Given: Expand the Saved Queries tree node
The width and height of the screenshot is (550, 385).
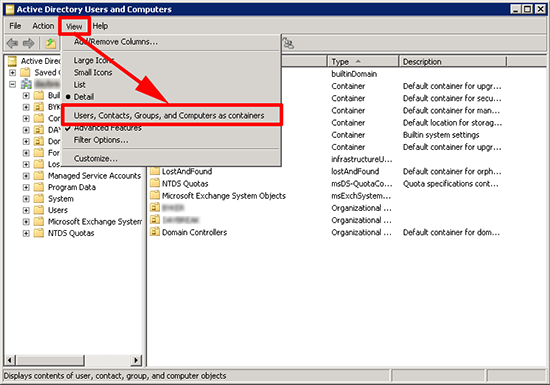Looking at the screenshot, I should 13,73.
